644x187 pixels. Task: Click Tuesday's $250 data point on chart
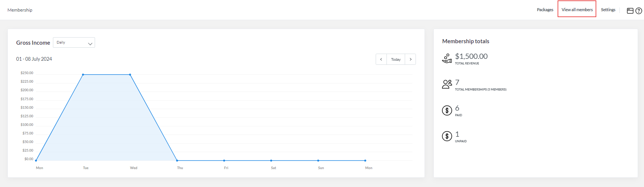[x=83, y=75]
